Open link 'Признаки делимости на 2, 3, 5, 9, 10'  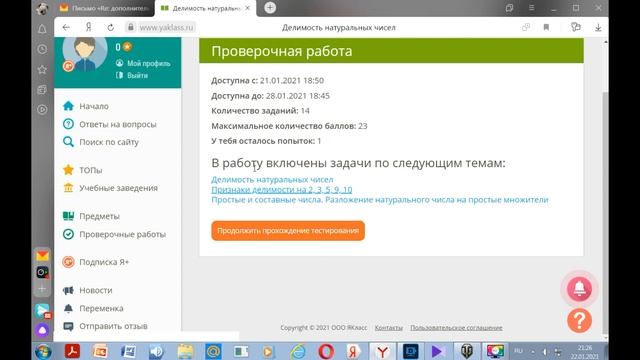(282, 190)
